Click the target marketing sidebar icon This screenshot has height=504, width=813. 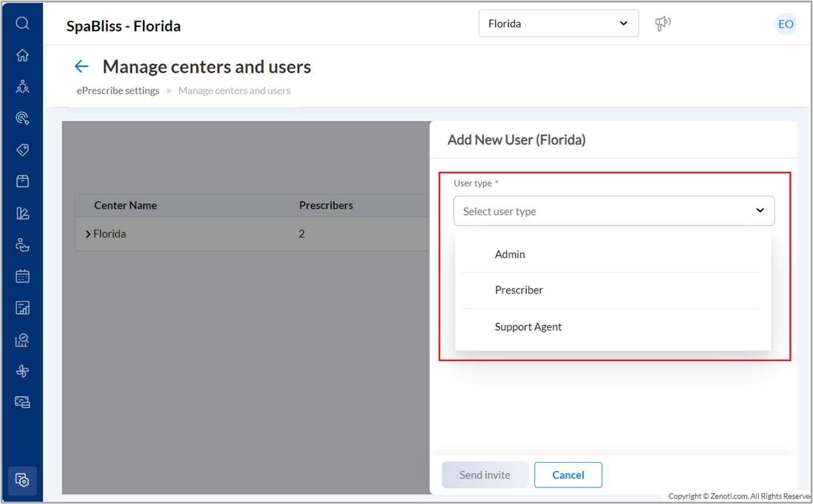(22, 119)
